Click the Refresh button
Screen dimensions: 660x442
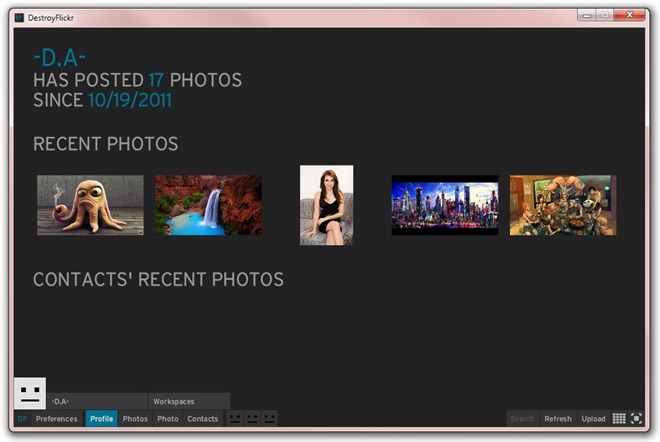click(x=558, y=418)
